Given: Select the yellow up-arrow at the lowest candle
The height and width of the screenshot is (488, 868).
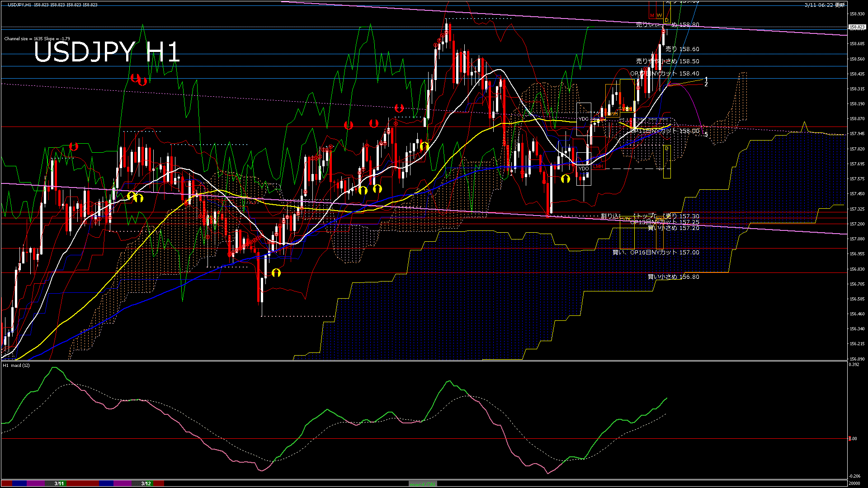Looking at the screenshot, I should tap(276, 273).
